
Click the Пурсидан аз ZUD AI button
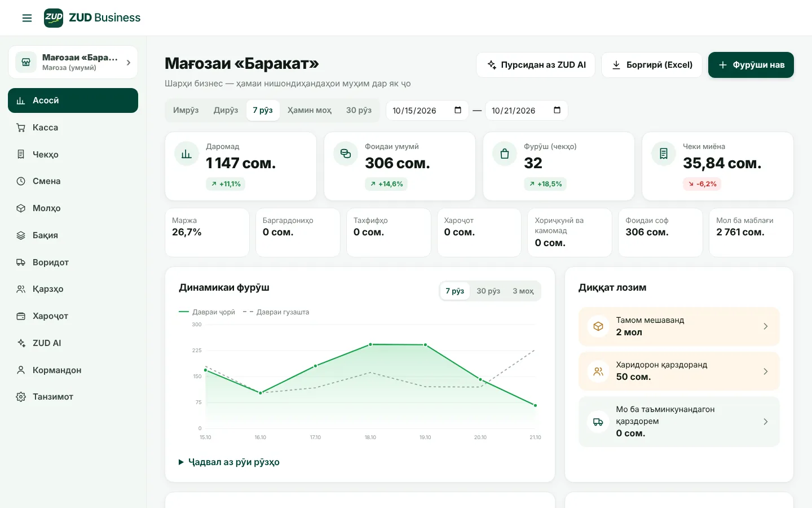537,65
